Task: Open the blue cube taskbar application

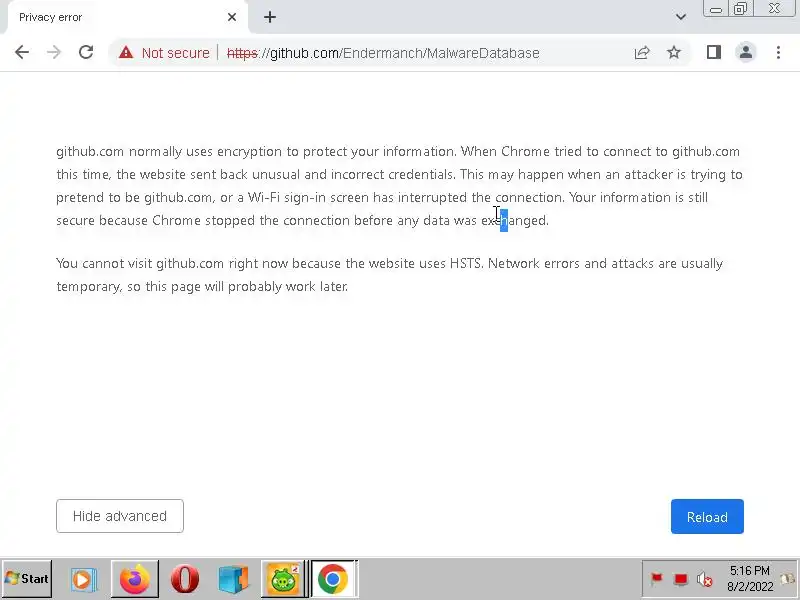Action: click(233, 580)
